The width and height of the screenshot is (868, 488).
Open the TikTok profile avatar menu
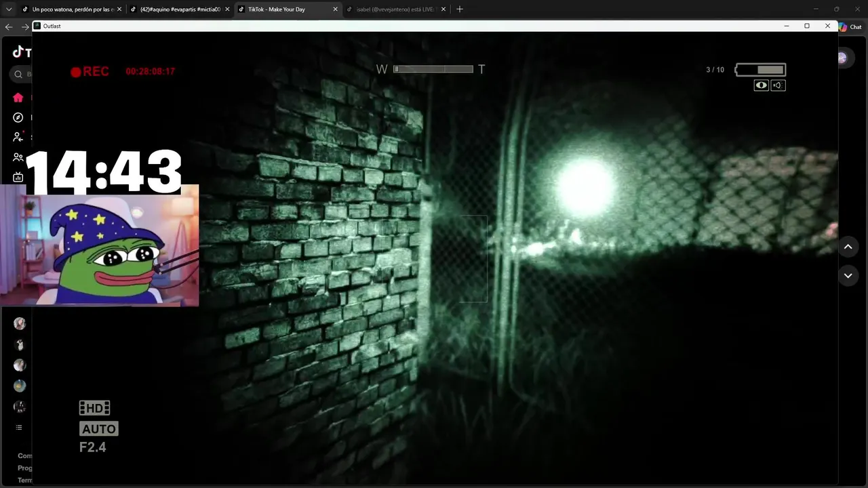[842, 58]
